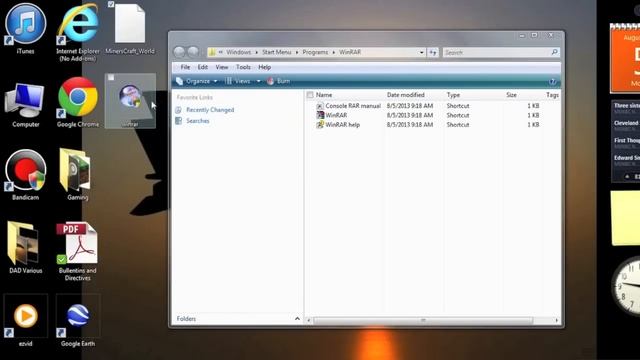Click the horizontal scrollbar thumb in file list
Screen dimensions: 640x360
(x=423, y=320)
